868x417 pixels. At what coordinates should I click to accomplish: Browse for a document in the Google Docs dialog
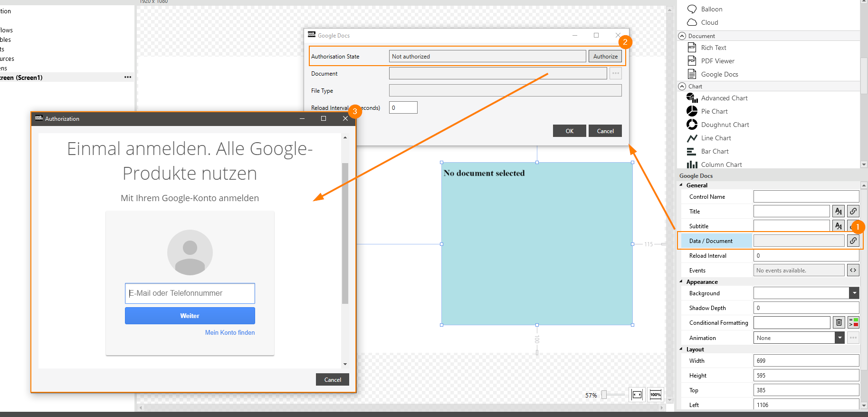[x=616, y=73]
